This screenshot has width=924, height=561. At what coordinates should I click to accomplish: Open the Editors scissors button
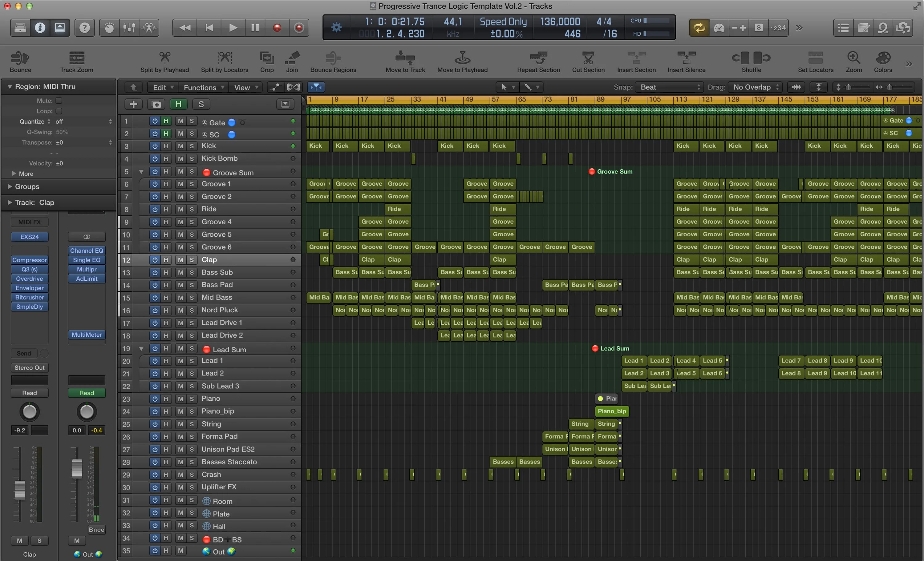click(x=149, y=28)
